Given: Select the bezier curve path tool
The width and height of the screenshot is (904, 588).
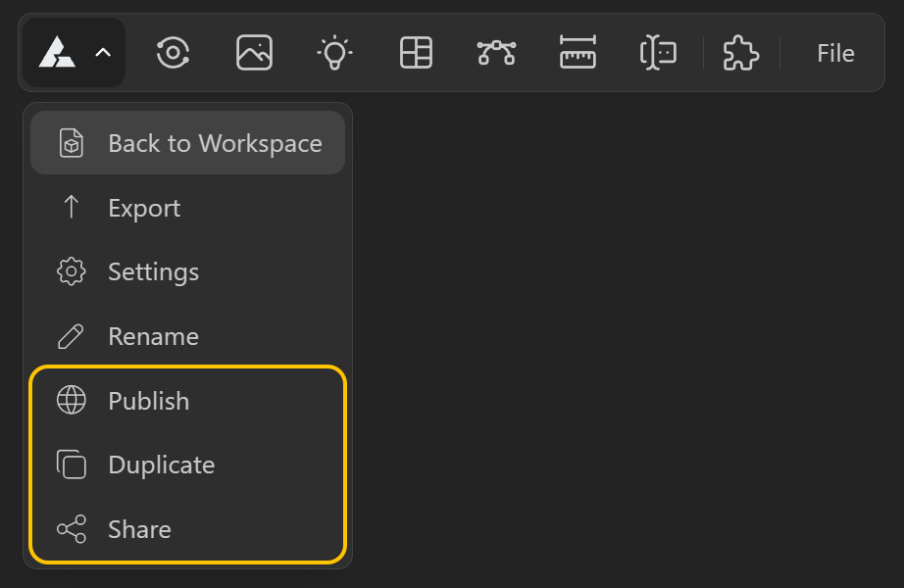Looking at the screenshot, I should [496, 53].
